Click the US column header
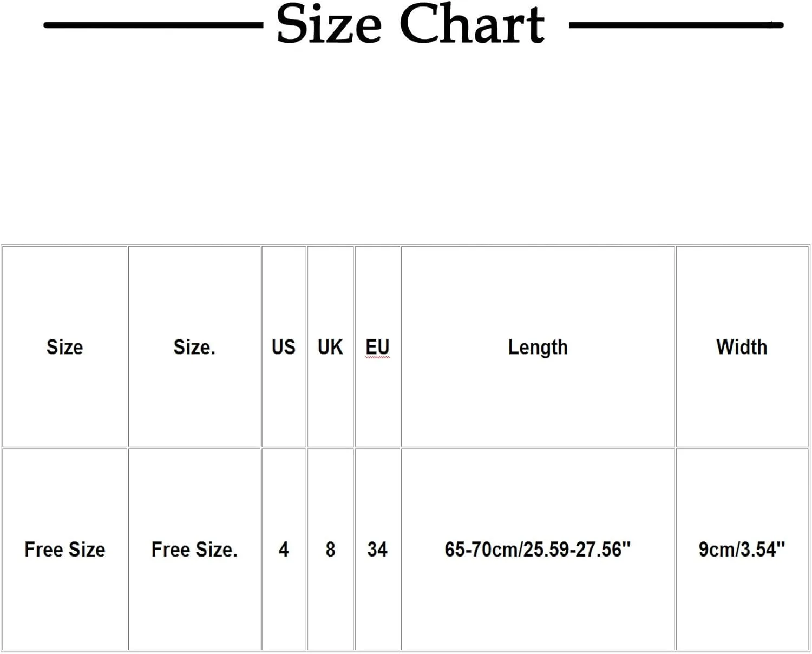 (284, 347)
